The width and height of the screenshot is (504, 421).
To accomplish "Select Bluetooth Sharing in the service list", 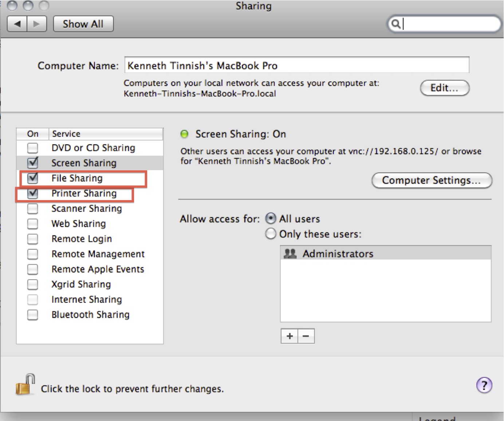I will (90, 314).
